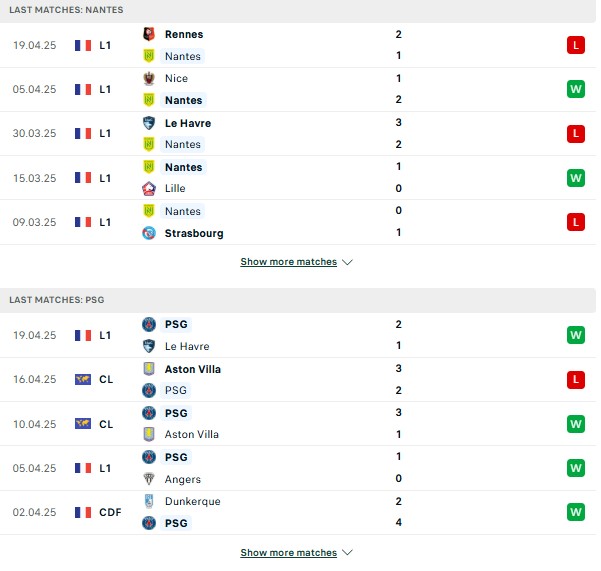The width and height of the screenshot is (601, 571).
Task: Click the Last Matches: Nantes header
Action: point(66,10)
